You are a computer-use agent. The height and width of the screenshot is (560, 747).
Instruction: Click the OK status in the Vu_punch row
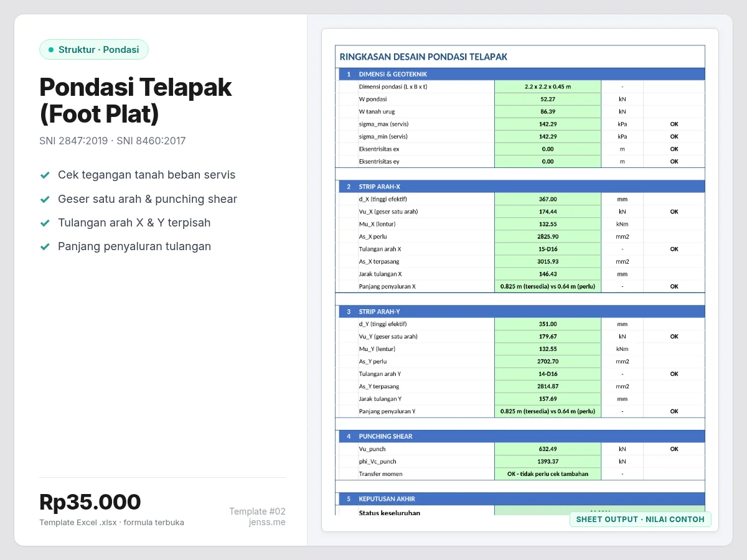click(674, 449)
